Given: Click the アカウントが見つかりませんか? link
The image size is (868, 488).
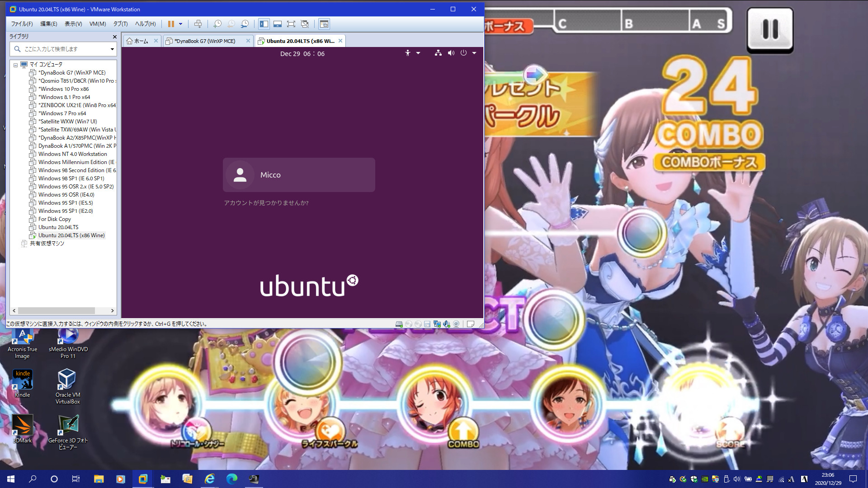Looking at the screenshot, I should 266,203.
